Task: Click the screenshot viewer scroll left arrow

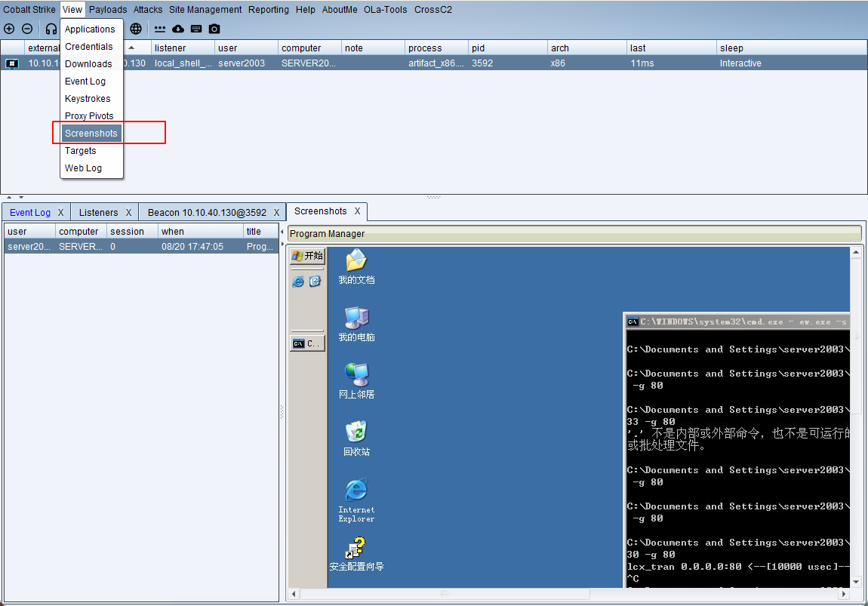Action: click(294, 594)
